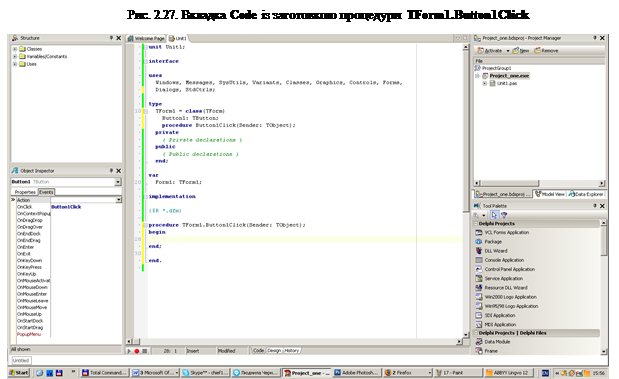Viewport: 619px width, 379px height.
Task: Switch to the Properties tab
Action: [25, 192]
